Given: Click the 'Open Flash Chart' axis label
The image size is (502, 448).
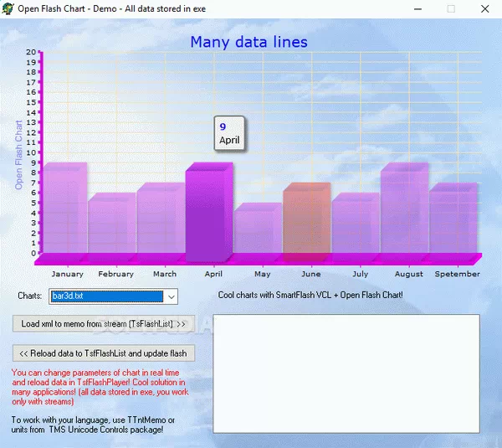Looking at the screenshot, I should [x=19, y=155].
